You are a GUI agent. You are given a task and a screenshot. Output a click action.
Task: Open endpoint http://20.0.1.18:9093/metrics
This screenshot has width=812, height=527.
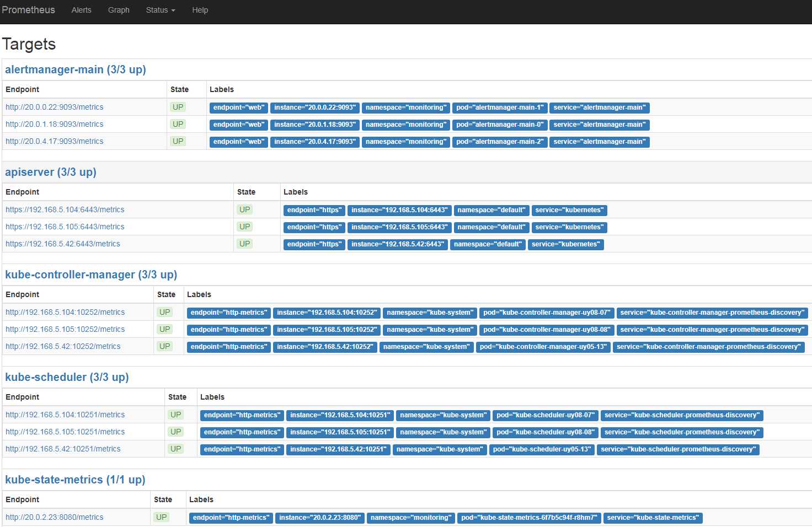coord(55,124)
